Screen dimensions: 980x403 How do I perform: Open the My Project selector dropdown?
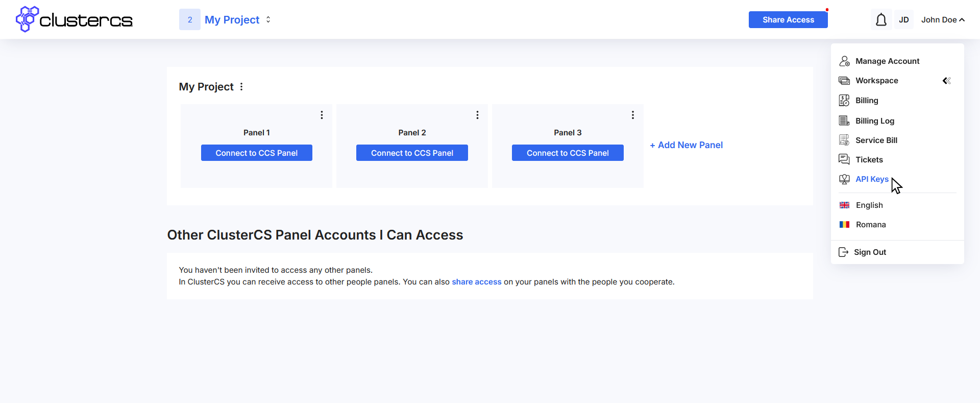[x=238, y=19]
